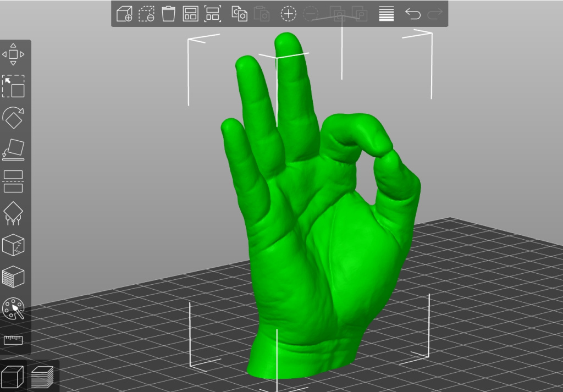Open the textured-cube Fuzzy skin painting tool
This screenshot has width=563, height=392.
pyautogui.click(x=13, y=277)
